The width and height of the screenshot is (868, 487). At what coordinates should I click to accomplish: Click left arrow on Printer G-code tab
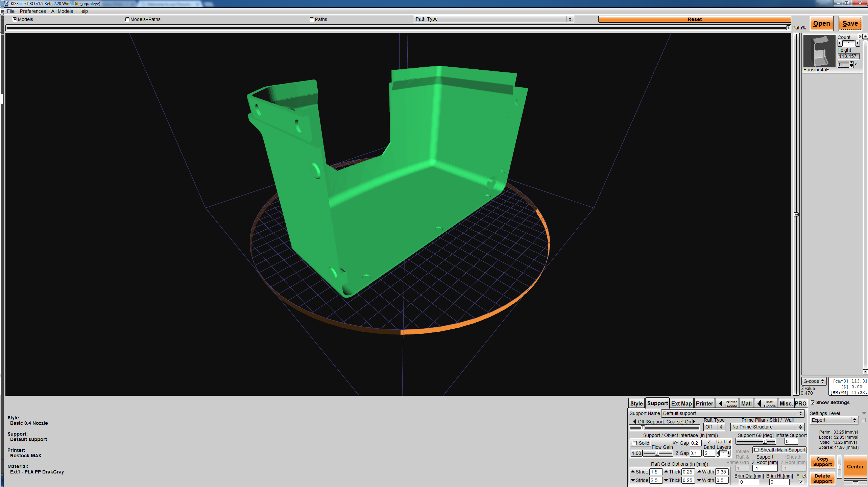pos(721,403)
